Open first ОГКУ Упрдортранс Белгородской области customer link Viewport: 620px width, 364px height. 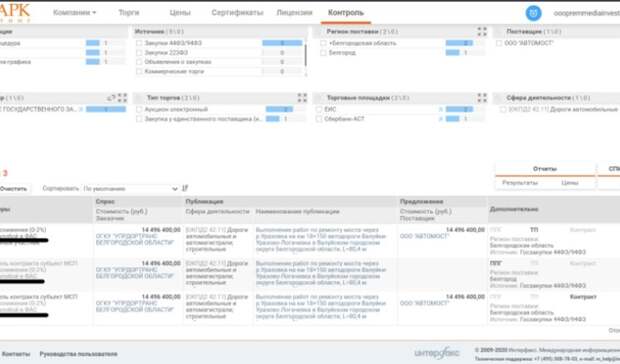(x=135, y=239)
